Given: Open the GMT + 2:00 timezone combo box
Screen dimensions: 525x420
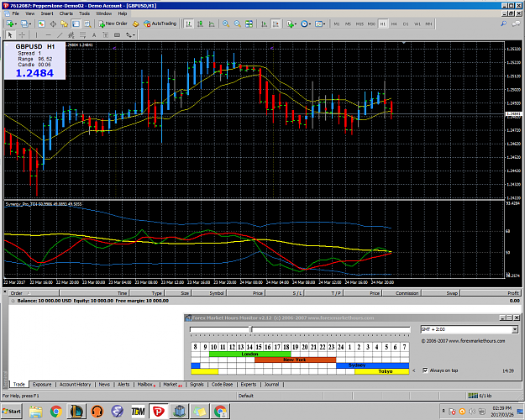Looking at the screenshot, I should point(470,329).
